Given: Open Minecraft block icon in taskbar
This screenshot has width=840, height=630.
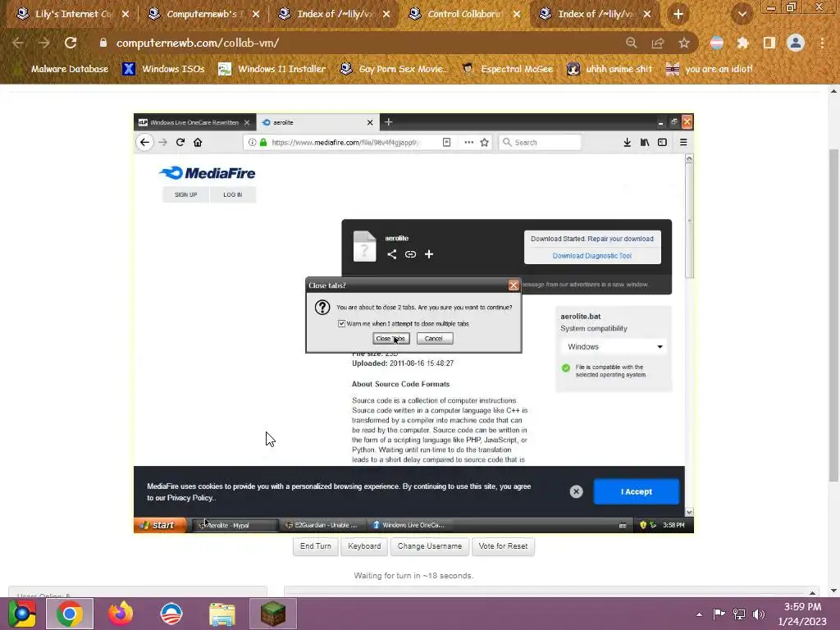Looking at the screenshot, I should pyautogui.click(x=272, y=614).
